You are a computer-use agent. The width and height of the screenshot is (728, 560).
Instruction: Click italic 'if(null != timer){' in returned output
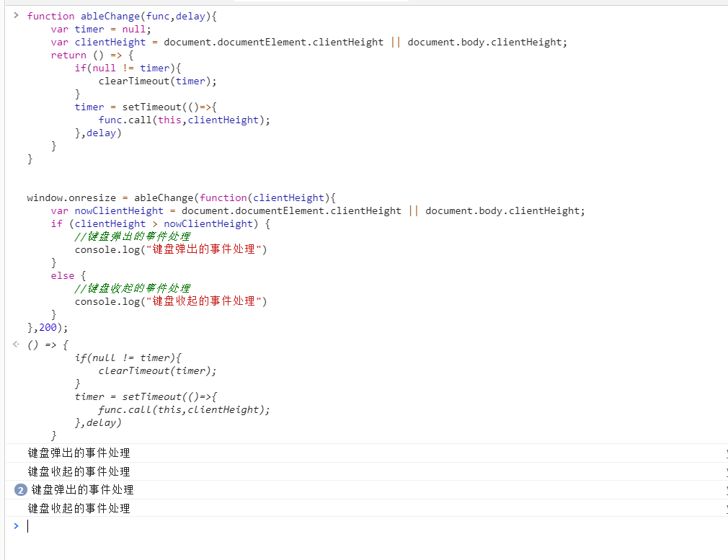(128, 358)
